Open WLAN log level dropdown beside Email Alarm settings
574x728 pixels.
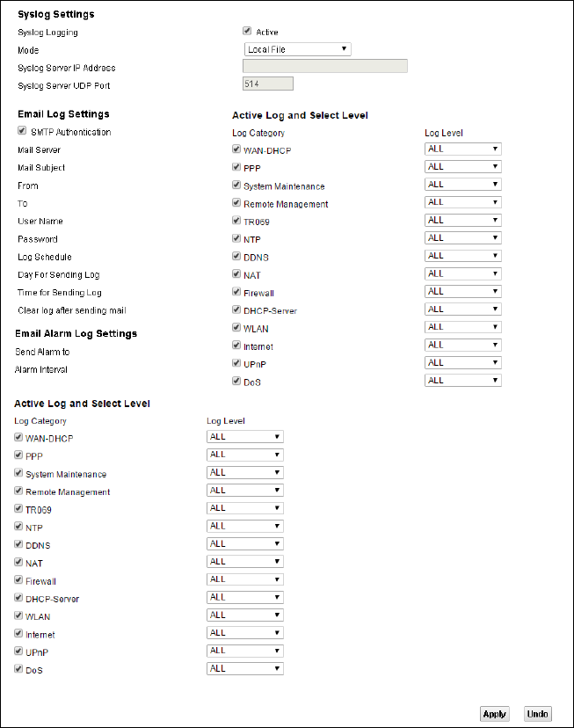pos(462,327)
